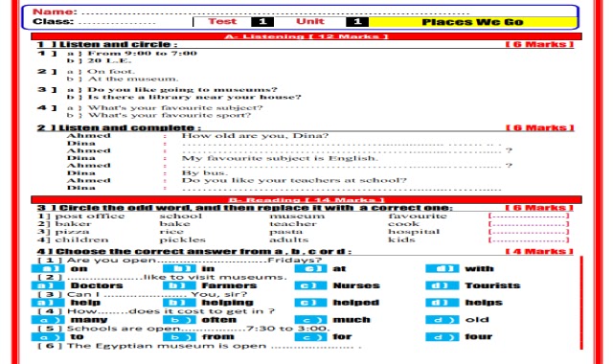This screenshot has height=364, width=613.
Task: Click 'My favourite subject is English.' line
Action: point(280,158)
